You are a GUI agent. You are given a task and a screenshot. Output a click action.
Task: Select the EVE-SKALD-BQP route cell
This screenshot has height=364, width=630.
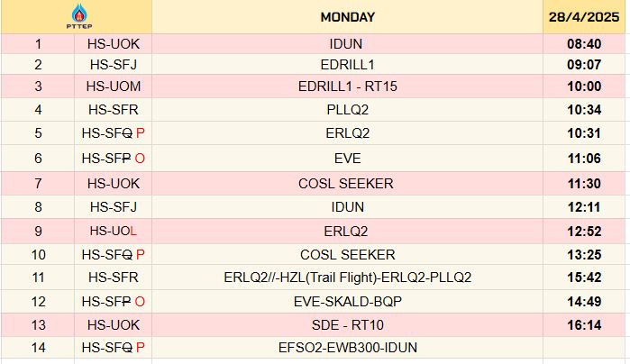347,302
